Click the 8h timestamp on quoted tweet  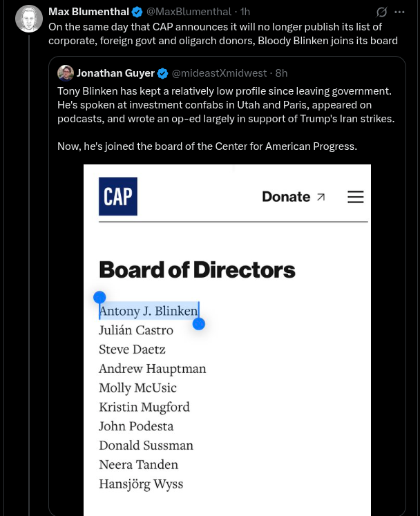click(281, 73)
